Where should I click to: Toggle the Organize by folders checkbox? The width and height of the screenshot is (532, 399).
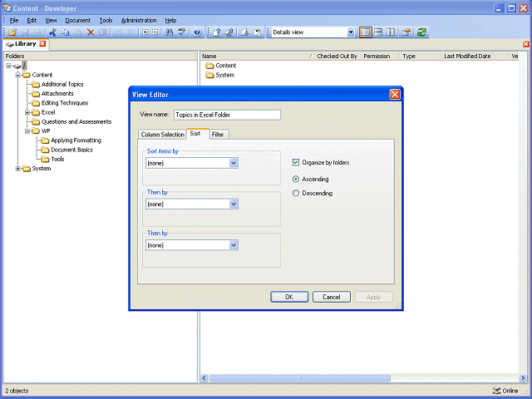[296, 163]
